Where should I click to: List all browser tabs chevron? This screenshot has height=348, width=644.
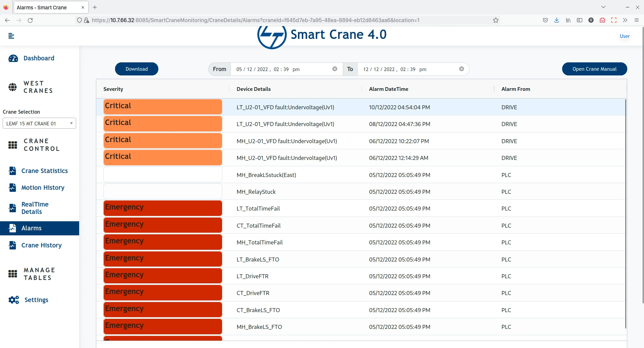click(603, 7)
